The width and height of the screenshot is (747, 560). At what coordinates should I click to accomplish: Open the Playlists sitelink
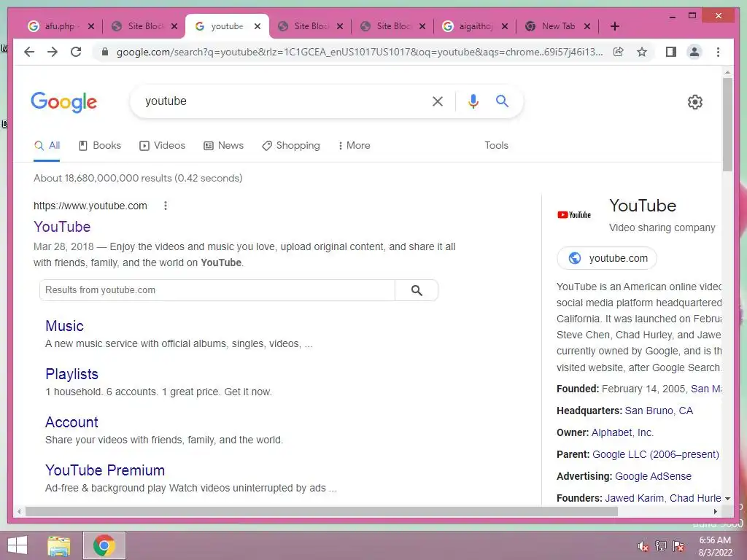point(72,374)
